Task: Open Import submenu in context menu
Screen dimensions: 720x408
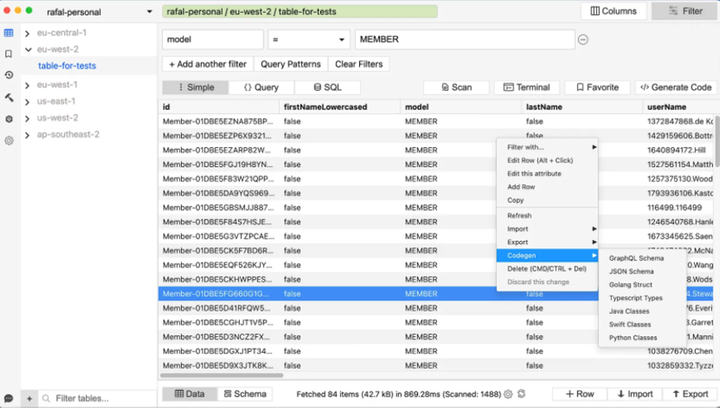Action: pos(547,229)
